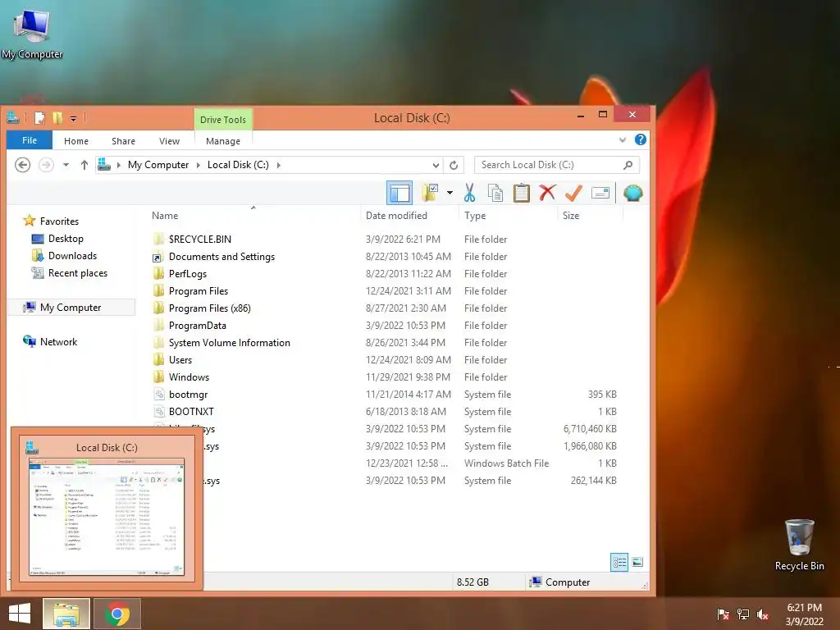Go back with the Back arrow button
This screenshot has height=630, width=840.
coord(22,164)
